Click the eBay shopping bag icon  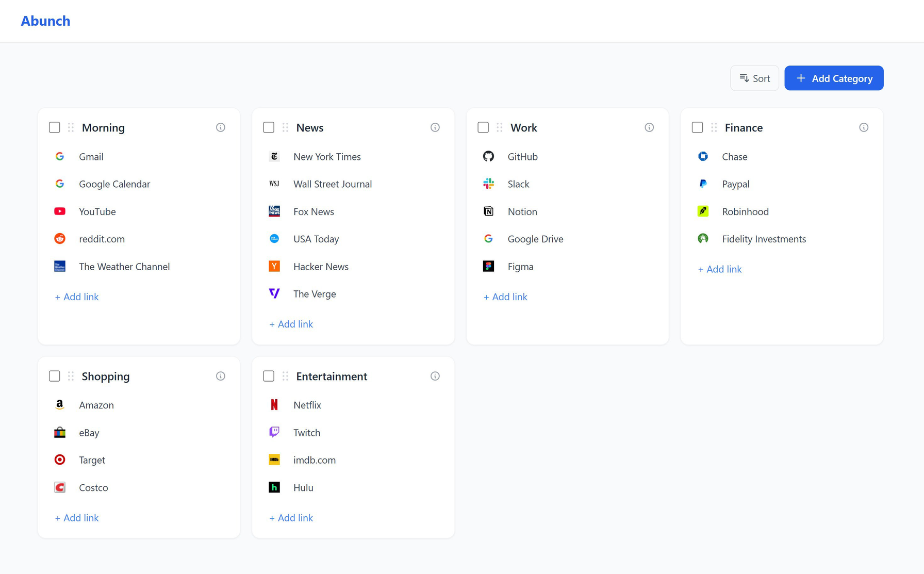pos(60,432)
